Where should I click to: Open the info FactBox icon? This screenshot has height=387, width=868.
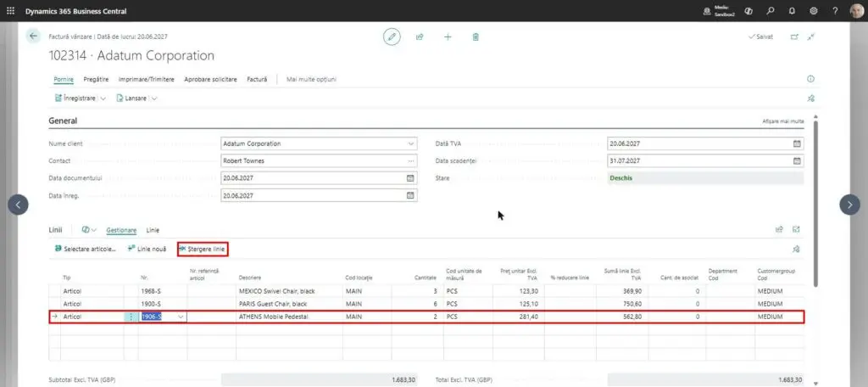coord(810,79)
